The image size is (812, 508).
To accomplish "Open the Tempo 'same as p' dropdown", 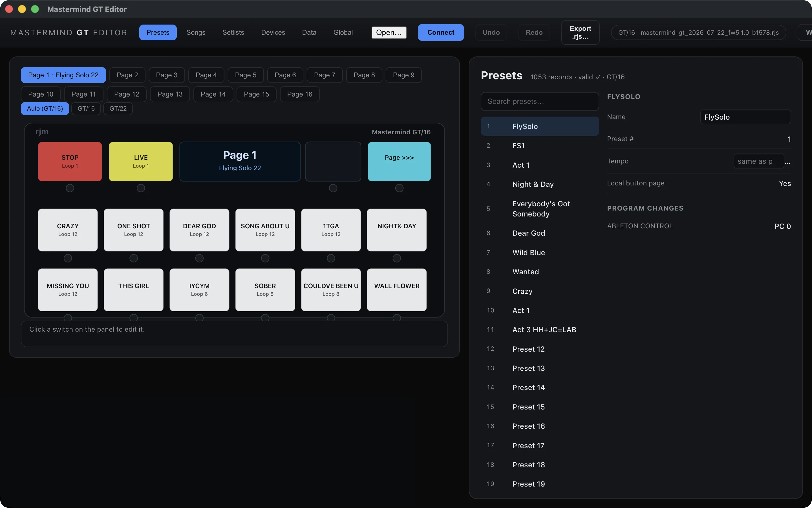I will (758, 161).
